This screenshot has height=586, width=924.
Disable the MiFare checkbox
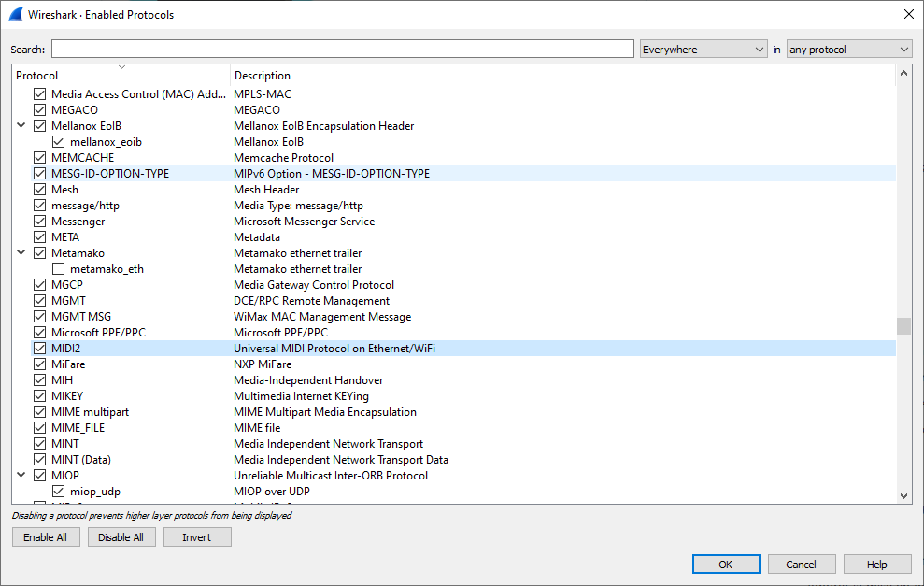click(x=39, y=364)
